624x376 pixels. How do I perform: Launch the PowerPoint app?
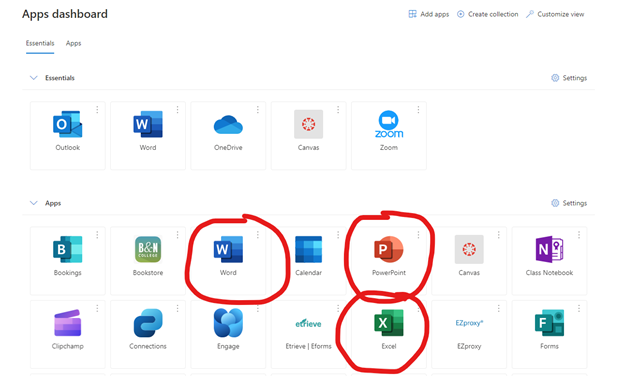389,261
